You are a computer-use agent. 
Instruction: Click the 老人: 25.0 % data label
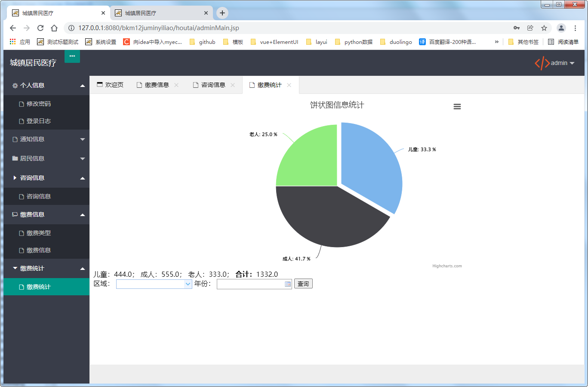click(x=263, y=134)
